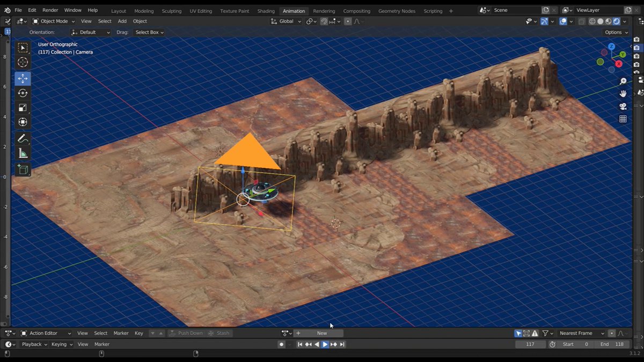Open the Render menu
Image resolution: width=644 pixels, height=362 pixels.
[x=50, y=10]
